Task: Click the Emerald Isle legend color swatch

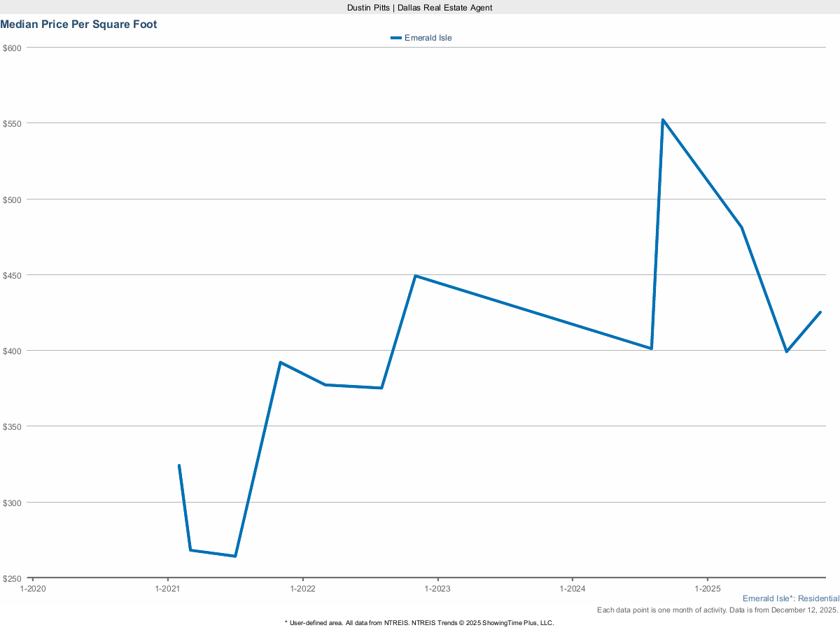Action: click(x=396, y=38)
